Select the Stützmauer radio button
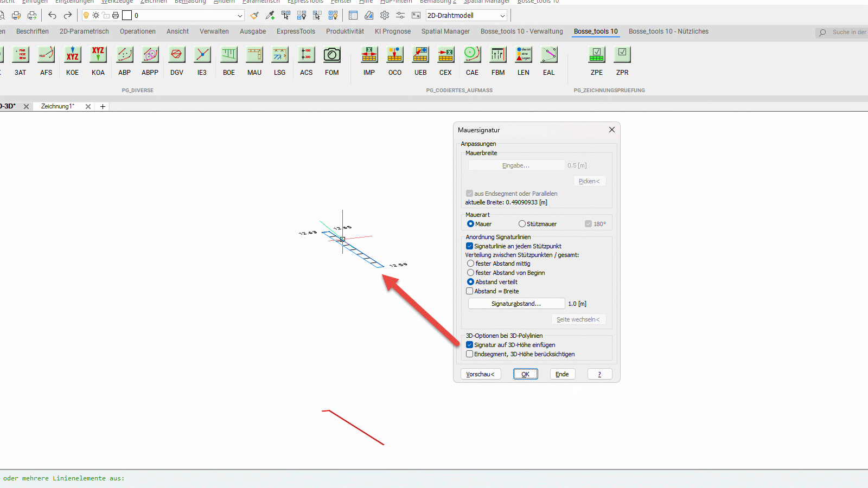Viewport: 868px width, 488px height. click(522, 224)
